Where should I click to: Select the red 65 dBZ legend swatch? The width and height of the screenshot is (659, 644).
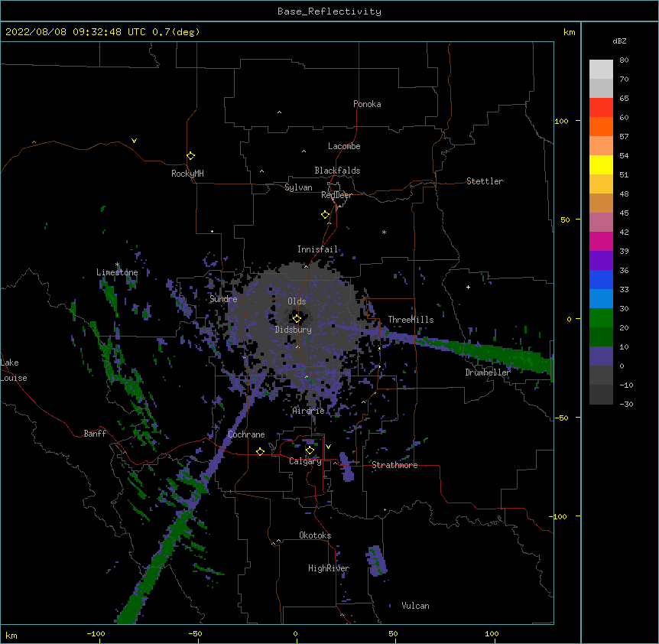601,107
